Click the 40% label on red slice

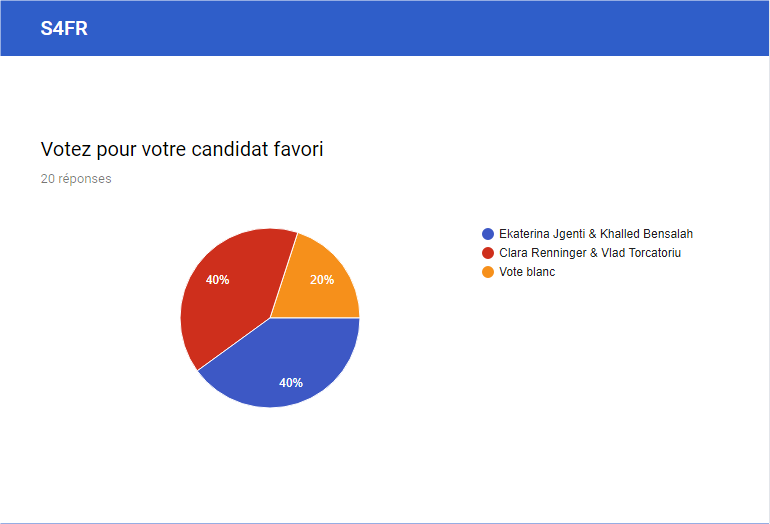218,280
